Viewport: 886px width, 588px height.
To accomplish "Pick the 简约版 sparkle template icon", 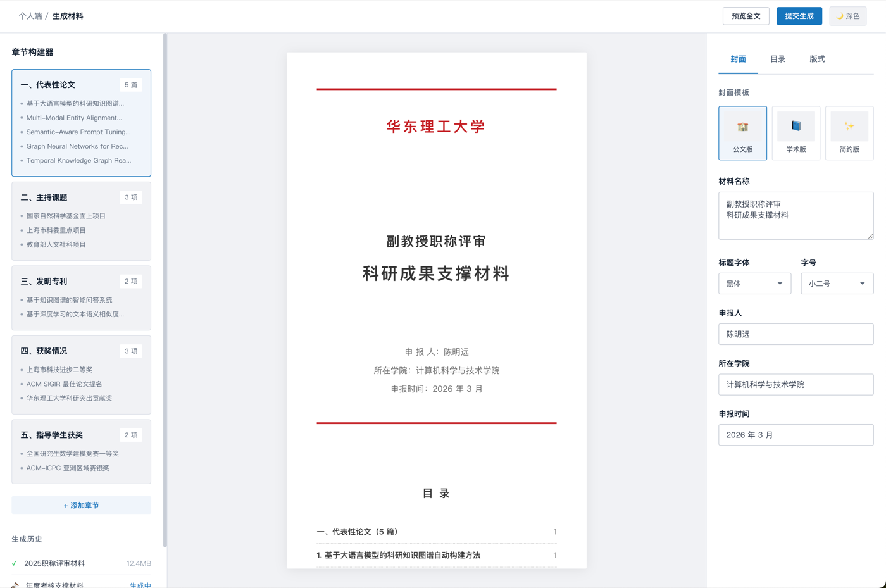I will (849, 127).
